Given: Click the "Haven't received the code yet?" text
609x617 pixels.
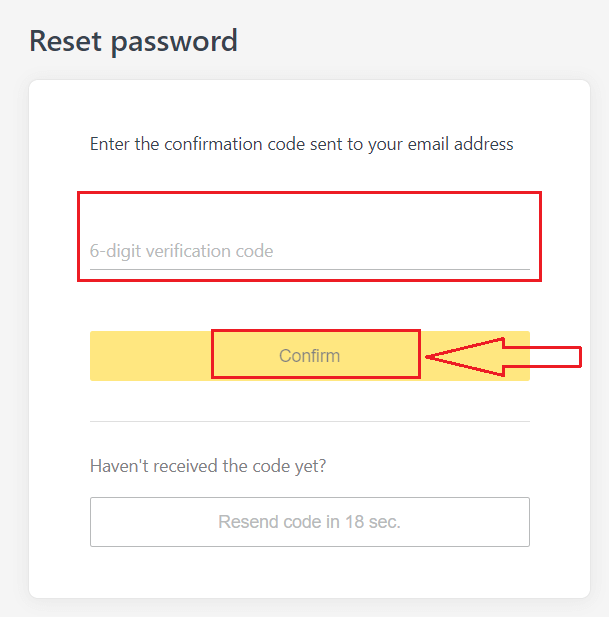Looking at the screenshot, I should [x=208, y=466].
